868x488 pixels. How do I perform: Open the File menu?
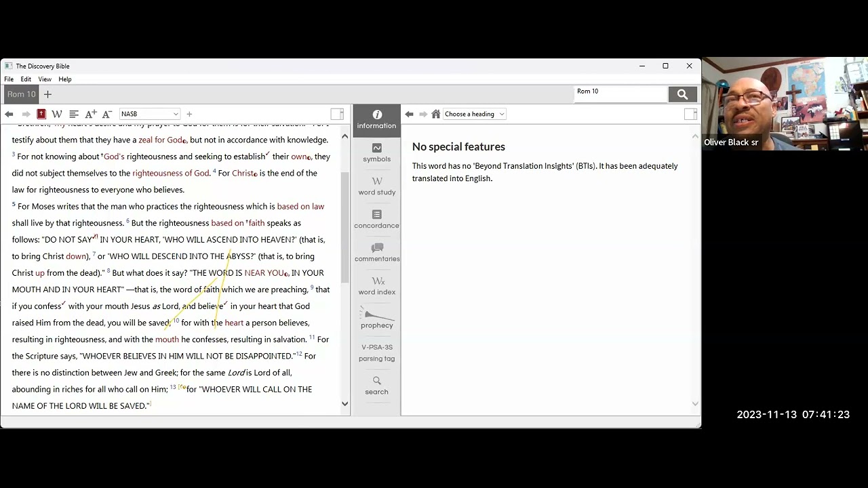9,79
